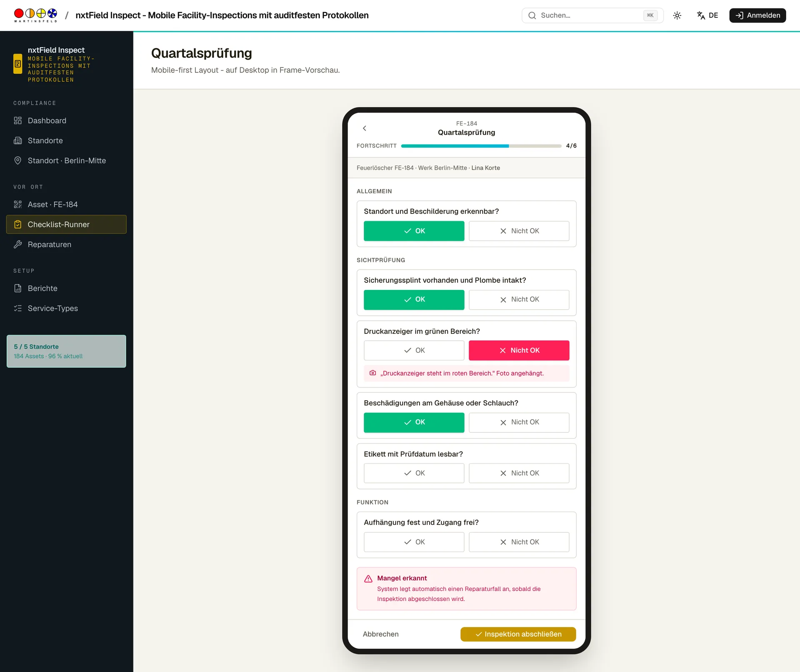The height and width of the screenshot is (672, 800).
Task: Mark Etikett mit Prüfdatum as OK
Action: (414, 473)
